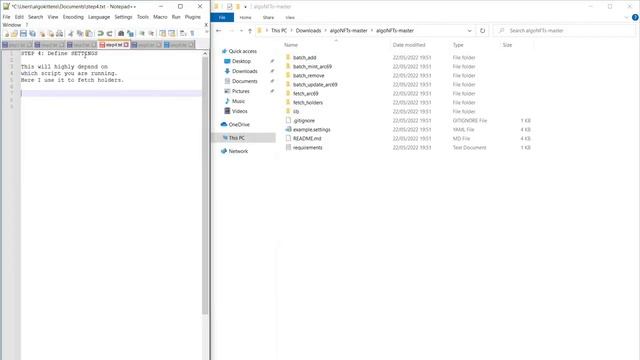This screenshot has width=640, height=360.
Task: Toggle show all characters in Notepad++ toolbar
Action: [192, 34]
